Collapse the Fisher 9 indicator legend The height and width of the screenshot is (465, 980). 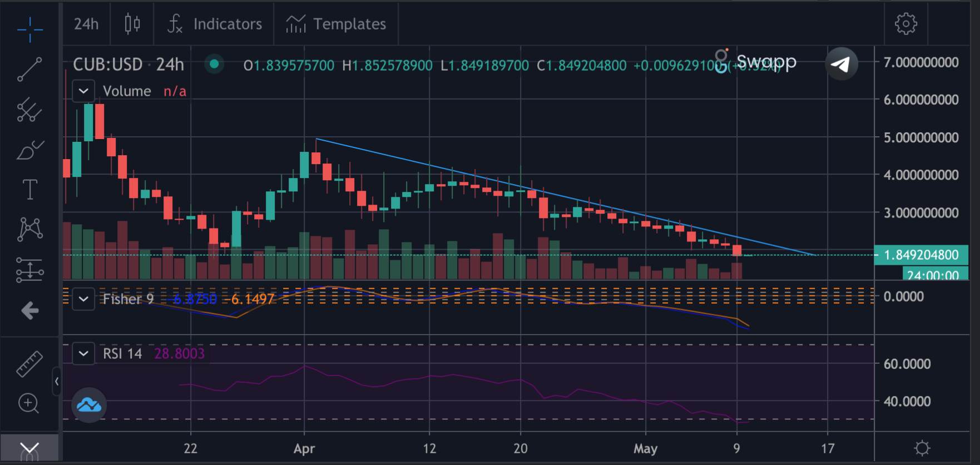(x=83, y=299)
